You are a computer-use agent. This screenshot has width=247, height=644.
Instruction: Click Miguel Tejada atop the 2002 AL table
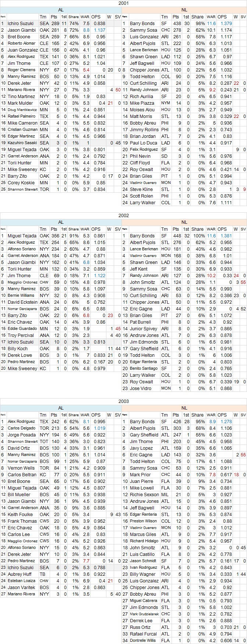coord(23,236)
